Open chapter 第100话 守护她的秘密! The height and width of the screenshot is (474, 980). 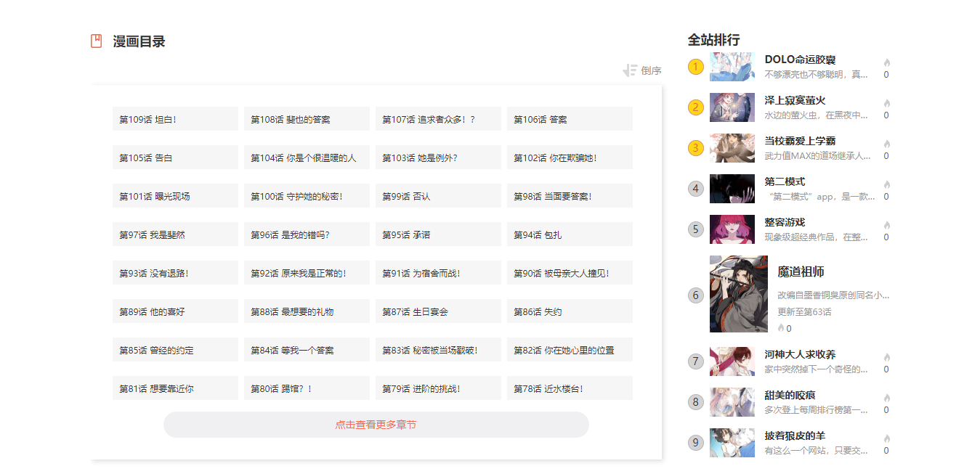307,196
